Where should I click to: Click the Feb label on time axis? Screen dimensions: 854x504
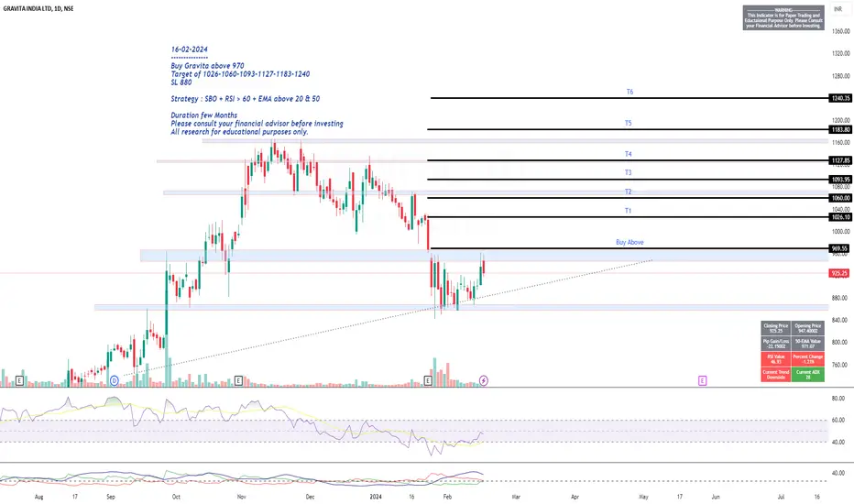[x=447, y=497]
